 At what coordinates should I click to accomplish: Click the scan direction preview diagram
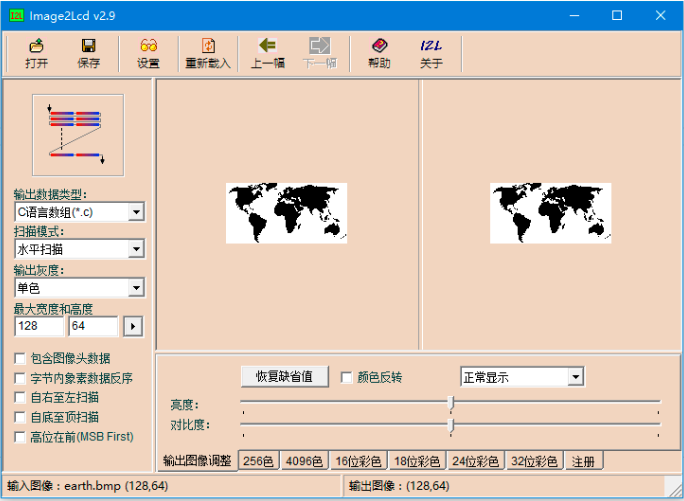click(x=78, y=134)
